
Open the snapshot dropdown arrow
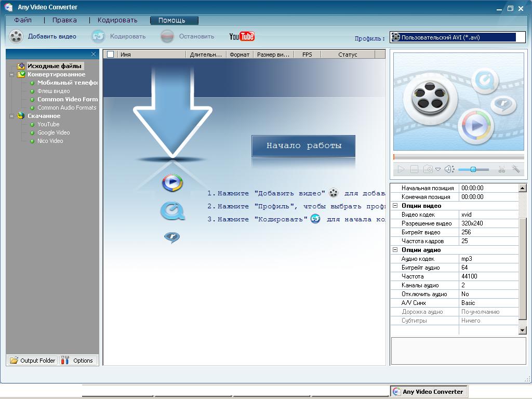[x=438, y=169]
